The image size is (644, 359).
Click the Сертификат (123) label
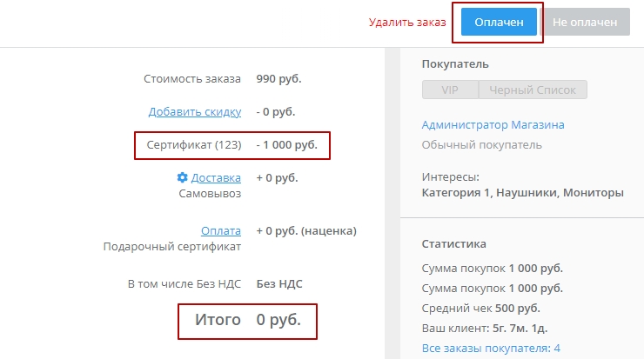click(x=192, y=144)
